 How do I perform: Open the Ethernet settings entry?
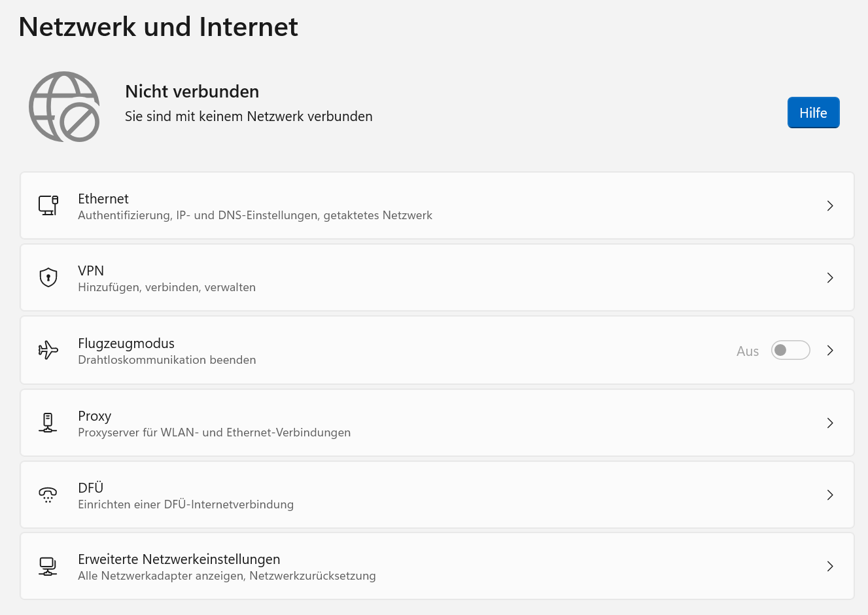click(x=103, y=199)
